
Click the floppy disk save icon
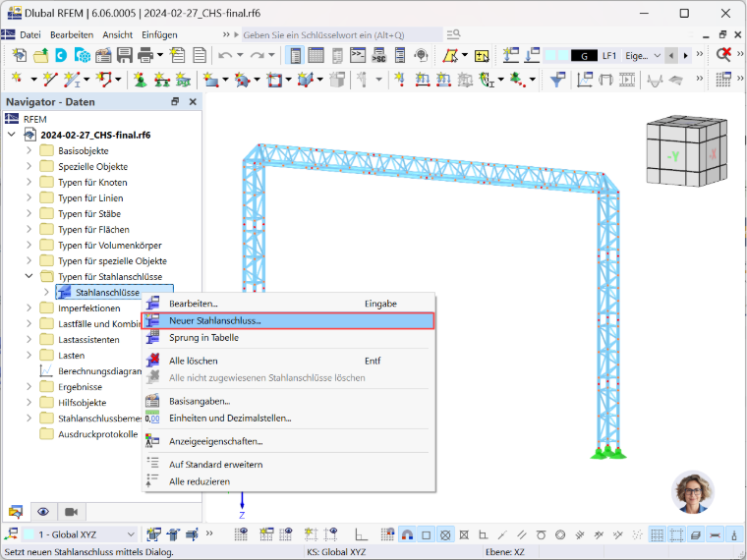[x=125, y=56]
